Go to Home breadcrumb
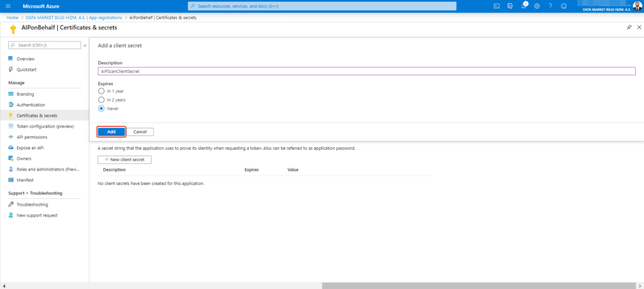Viewport: 644px width, 289px height. [x=13, y=18]
